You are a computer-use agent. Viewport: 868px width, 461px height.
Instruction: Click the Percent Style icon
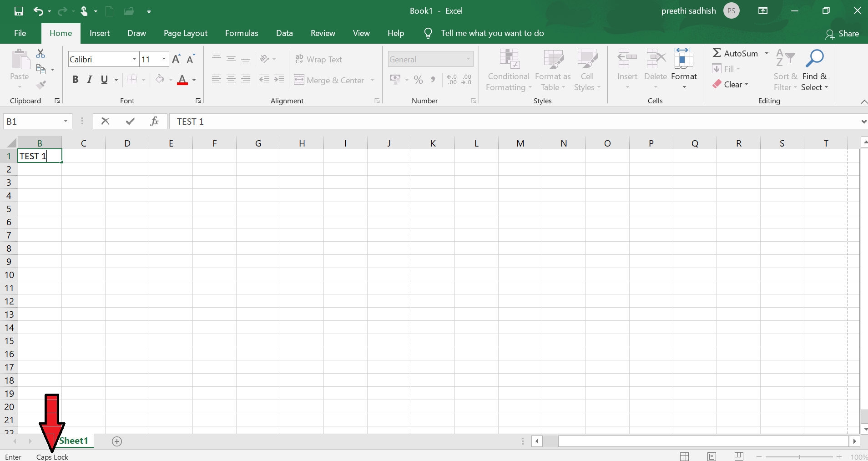coord(418,80)
